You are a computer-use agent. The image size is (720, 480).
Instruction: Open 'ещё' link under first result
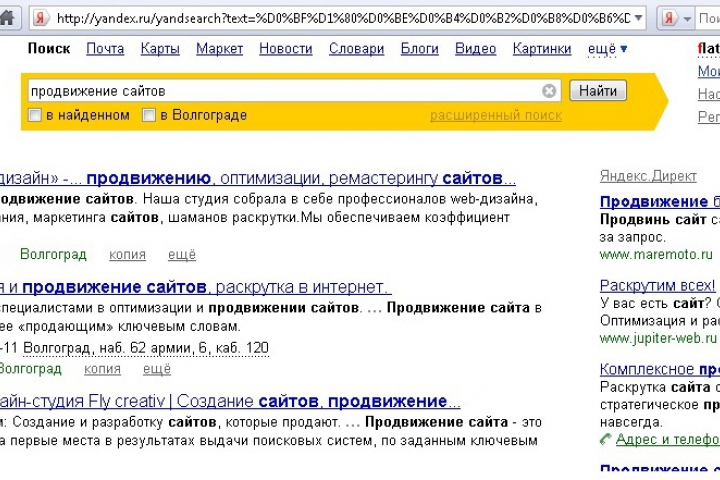(182, 254)
